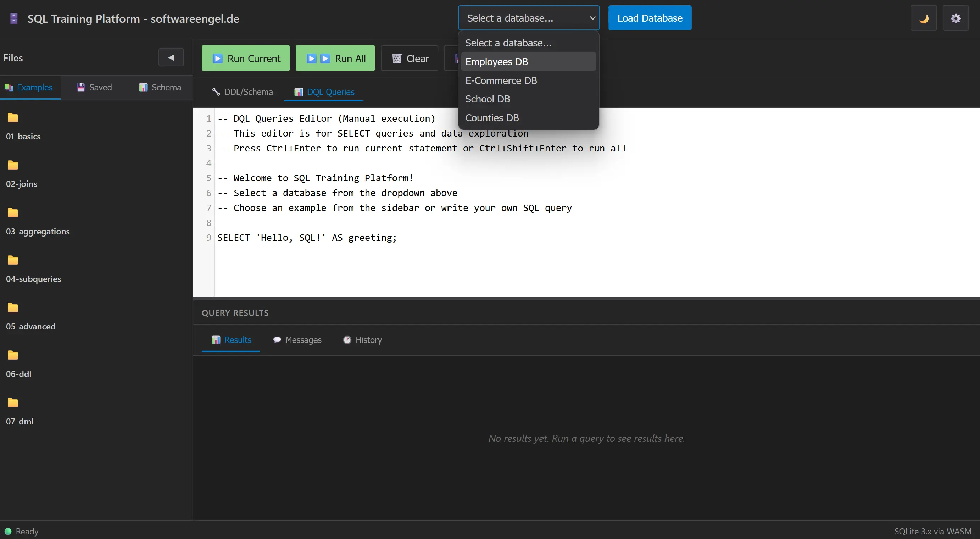Toggle dark mode with moon icon

(923, 18)
